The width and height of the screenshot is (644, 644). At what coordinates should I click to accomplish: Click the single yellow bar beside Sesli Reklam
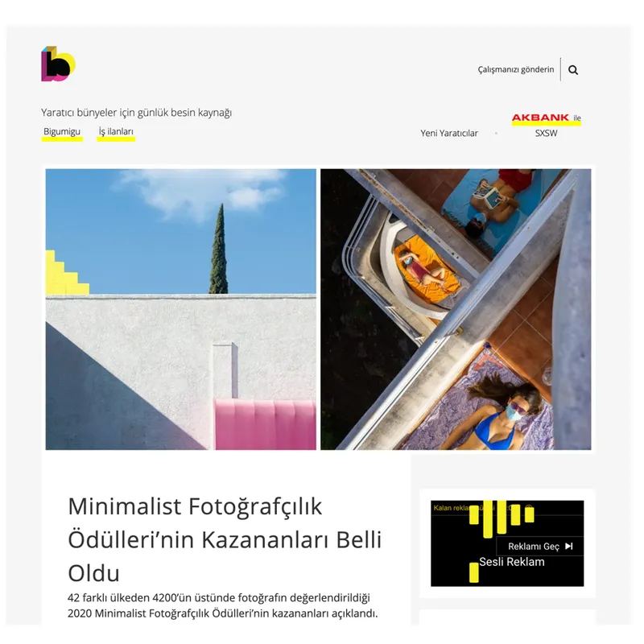click(x=474, y=572)
